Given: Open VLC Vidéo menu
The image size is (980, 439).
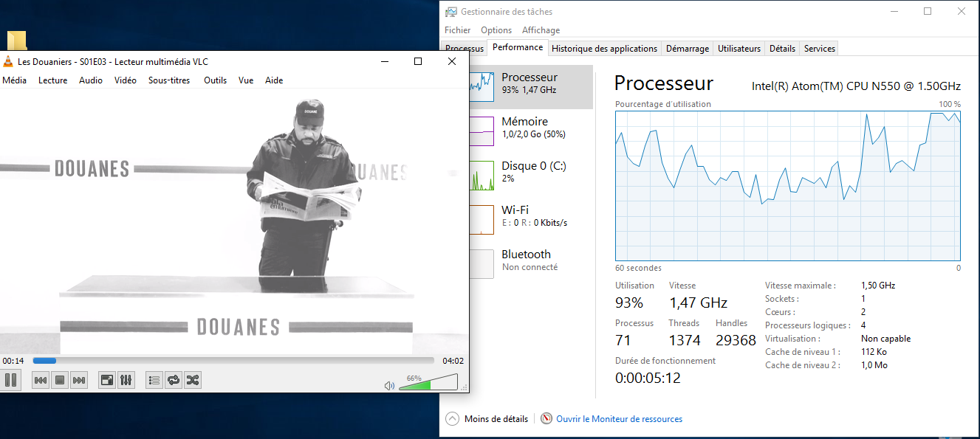Looking at the screenshot, I should click(126, 80).
